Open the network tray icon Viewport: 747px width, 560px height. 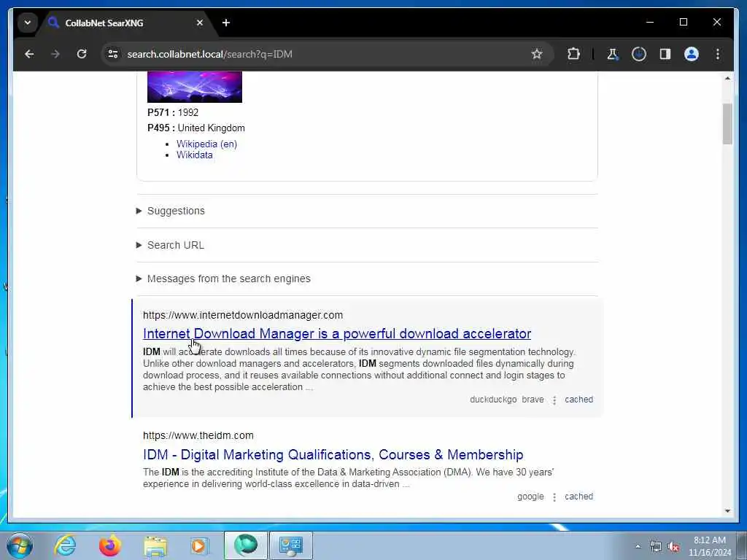[656, 547]
